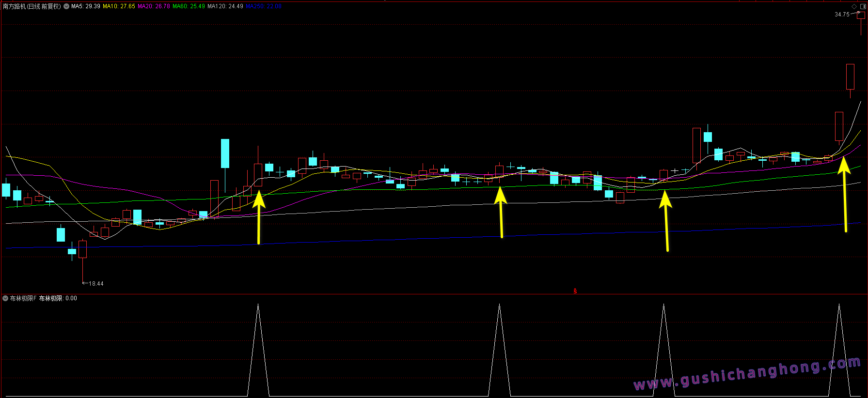Click the diamond icon in top-right corner
Viewport: 868px width, 398px height.
pyautogui.click(x=854, y=6)
